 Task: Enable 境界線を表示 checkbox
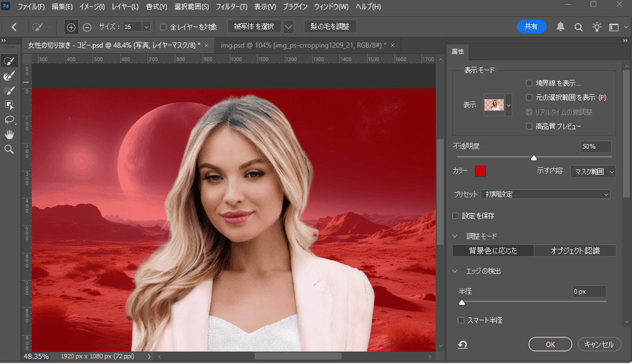click(x=529, y=83)
